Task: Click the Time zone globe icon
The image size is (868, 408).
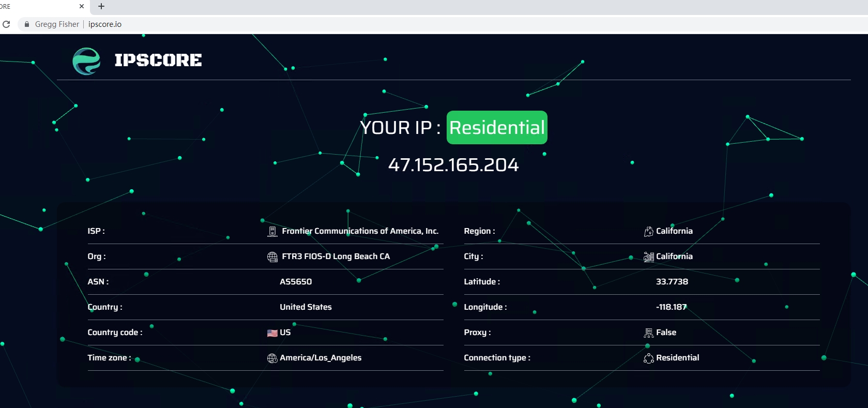Action: 272,358
